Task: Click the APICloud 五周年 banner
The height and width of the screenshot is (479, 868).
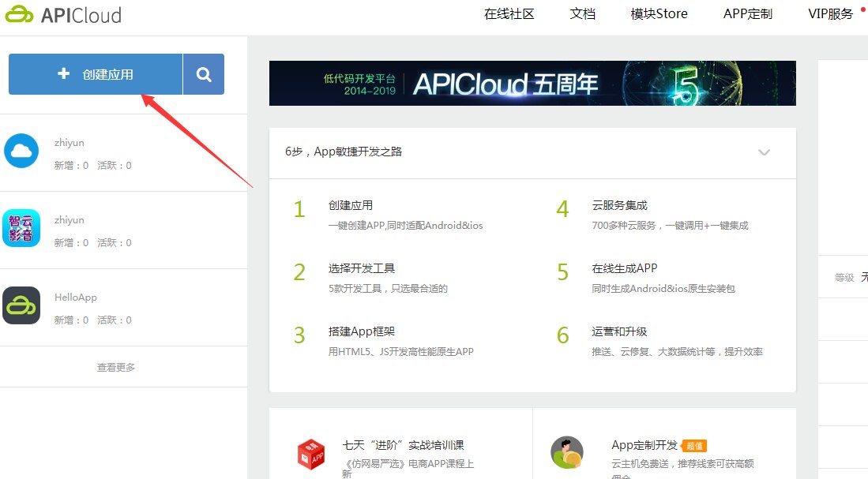Action: point(532,83)
